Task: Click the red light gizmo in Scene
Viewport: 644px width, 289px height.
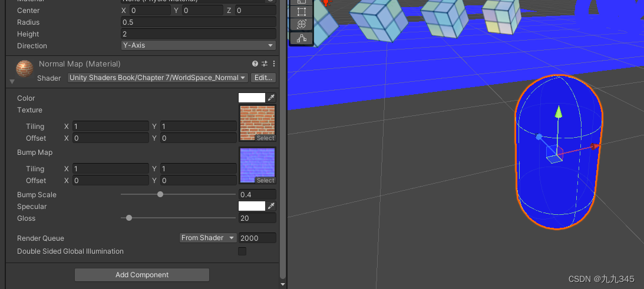Action: (326, 3)
